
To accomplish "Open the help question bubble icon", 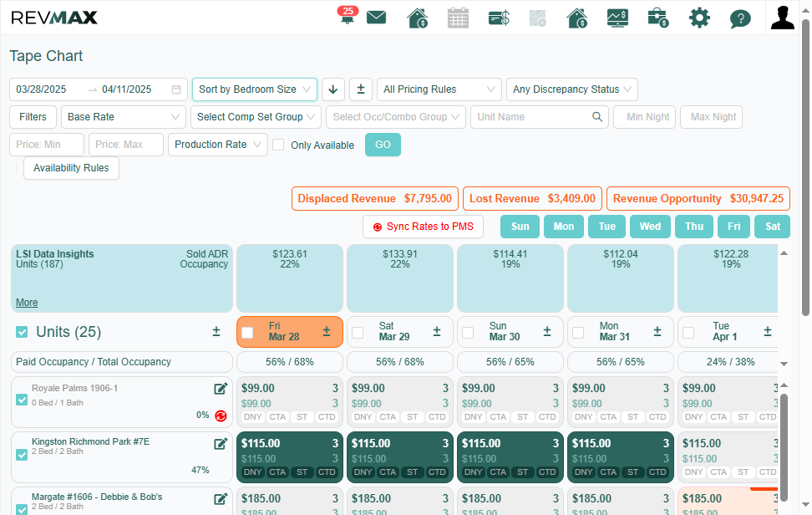I will click(740, 18).
